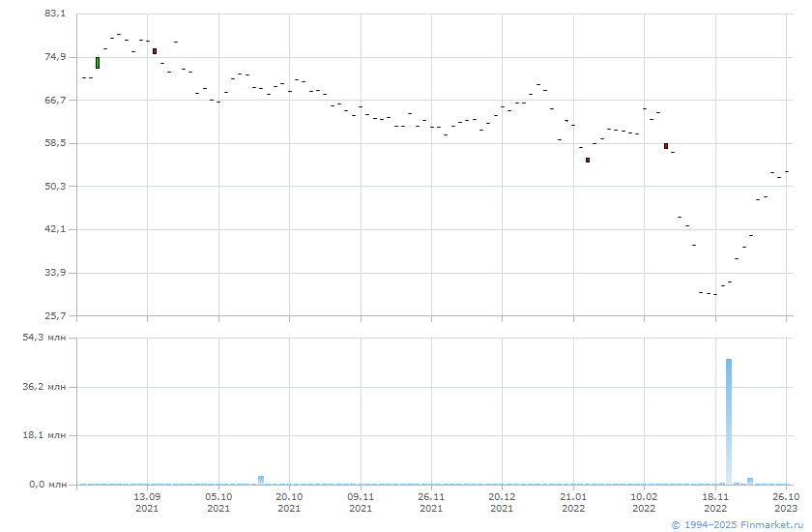Click the 42,1 price axis label
812x532 pixels.
pos(55,228)
